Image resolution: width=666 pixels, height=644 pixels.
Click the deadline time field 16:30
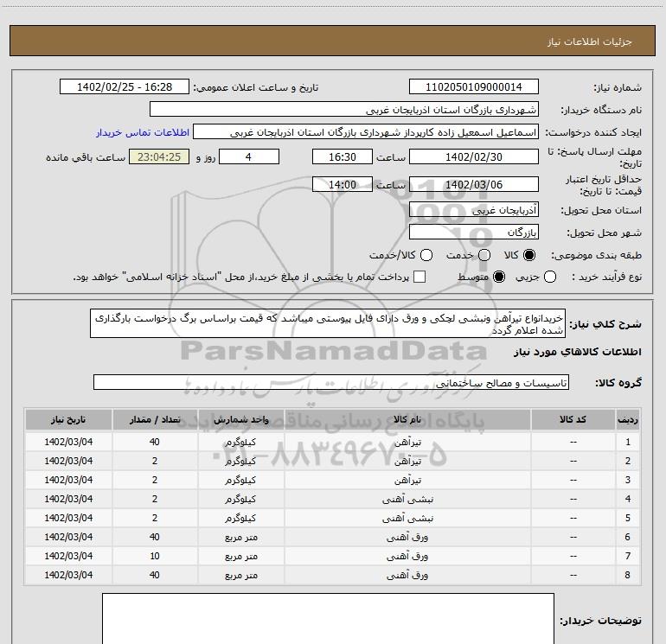(343, 157)
